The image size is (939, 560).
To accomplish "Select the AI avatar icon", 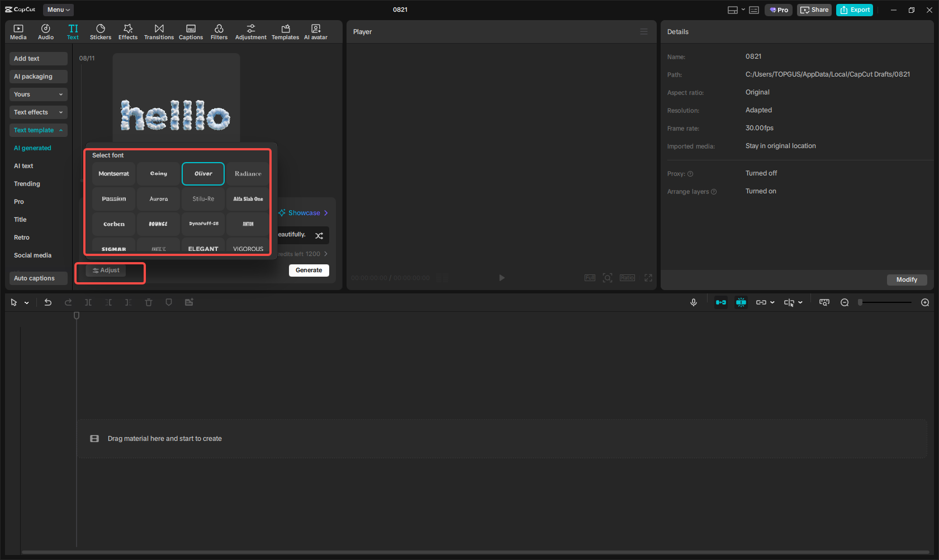I will pos(316,31).
